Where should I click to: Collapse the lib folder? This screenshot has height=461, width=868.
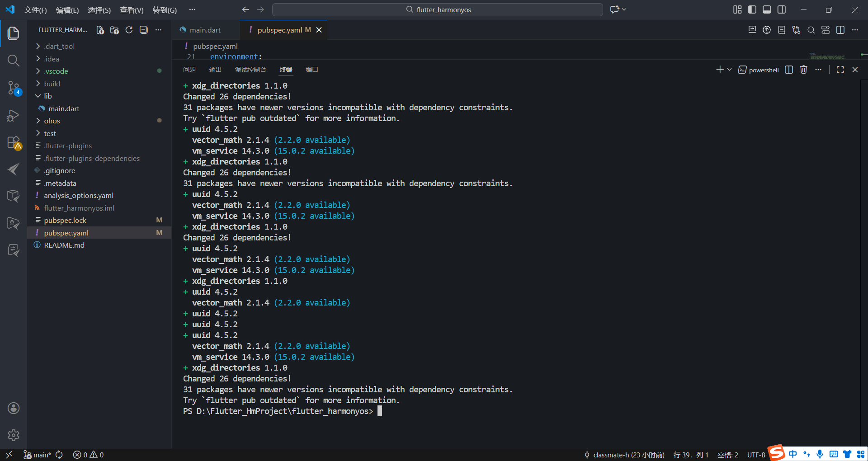[99, 96]
